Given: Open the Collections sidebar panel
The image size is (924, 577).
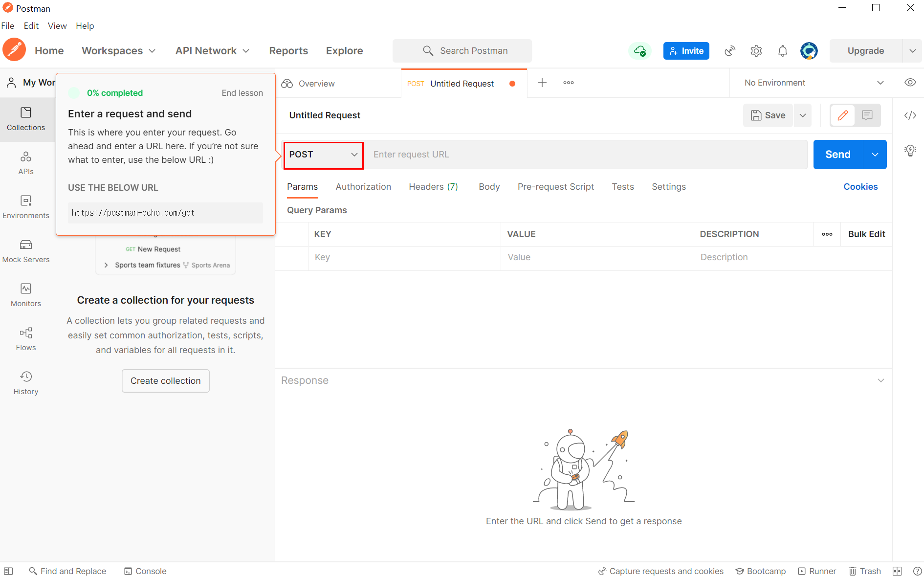Looking at the screenshot, I should [26, 119].
